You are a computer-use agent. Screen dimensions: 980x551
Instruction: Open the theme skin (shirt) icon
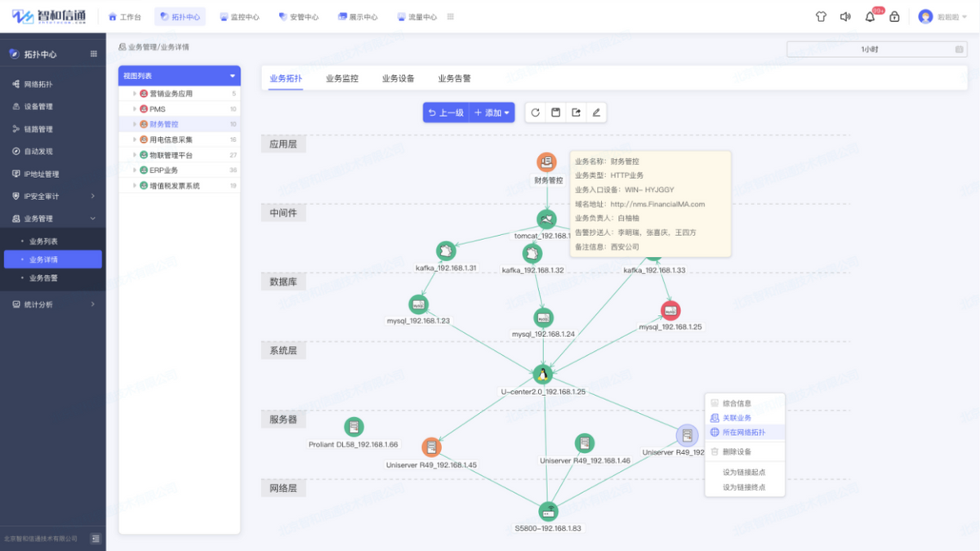(821, 16)
